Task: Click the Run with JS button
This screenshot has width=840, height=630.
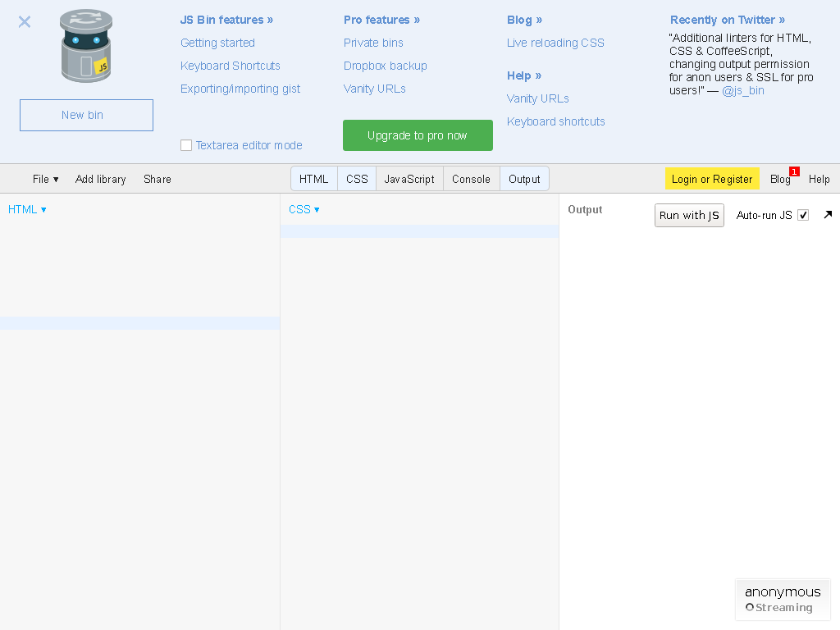Action: pos(689,216)
